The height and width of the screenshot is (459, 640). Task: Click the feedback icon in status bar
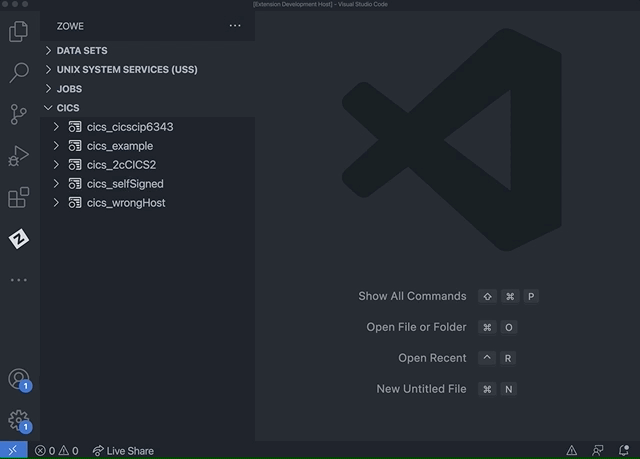[598, 451]
